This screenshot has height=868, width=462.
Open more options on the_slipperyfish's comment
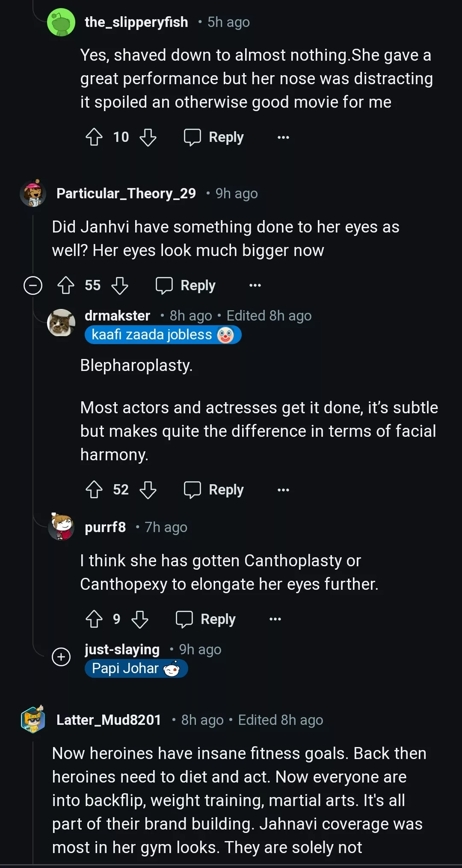283,137
